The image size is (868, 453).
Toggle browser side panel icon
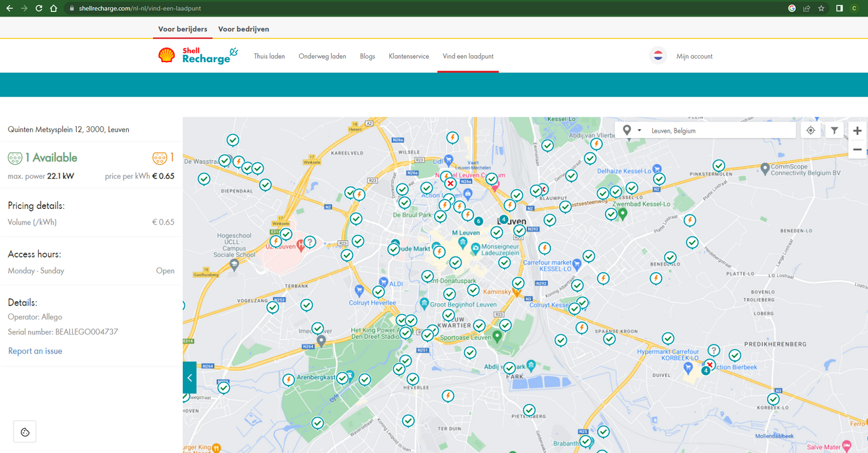tap(839, 8)
